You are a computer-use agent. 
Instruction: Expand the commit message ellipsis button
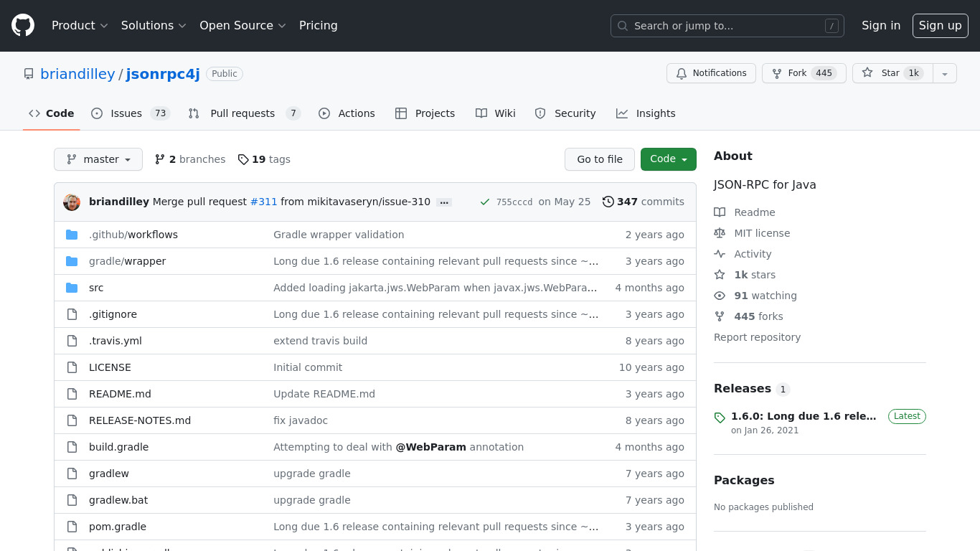pyautogui.click(x=444, y=202)
